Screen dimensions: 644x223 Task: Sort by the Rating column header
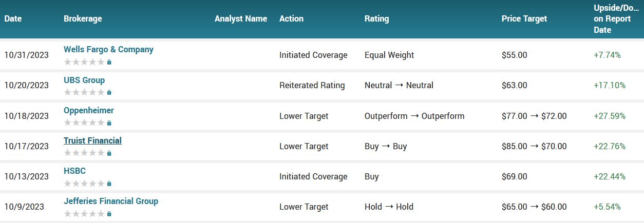coord(376,18)
